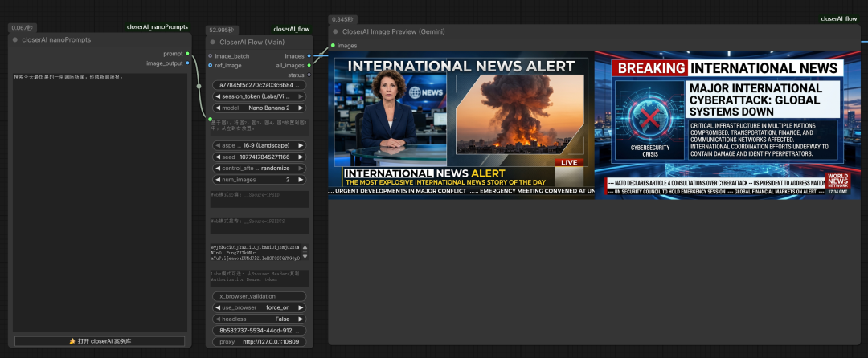
Task: Click the ref_image input connector
Action: (210, 66)
